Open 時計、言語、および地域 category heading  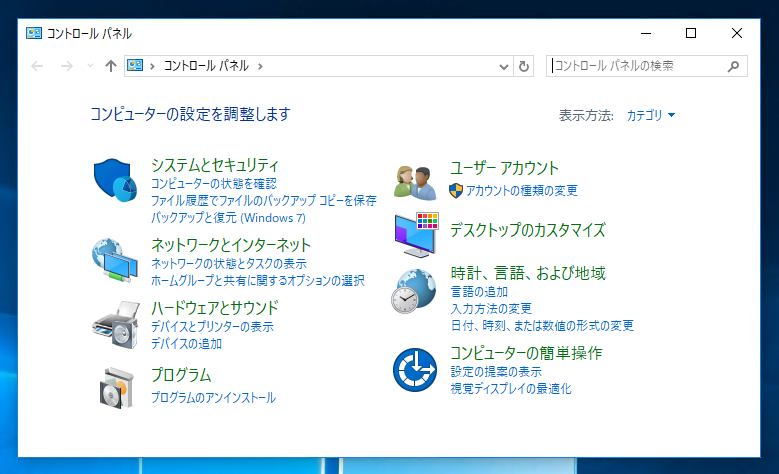click(528, 273)
